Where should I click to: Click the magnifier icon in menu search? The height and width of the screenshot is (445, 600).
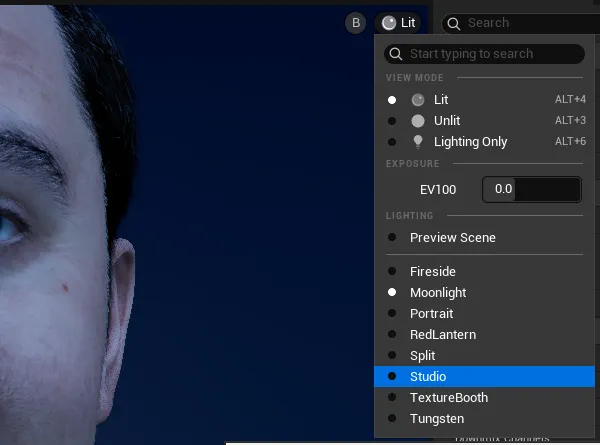click(x=396, y=54)
